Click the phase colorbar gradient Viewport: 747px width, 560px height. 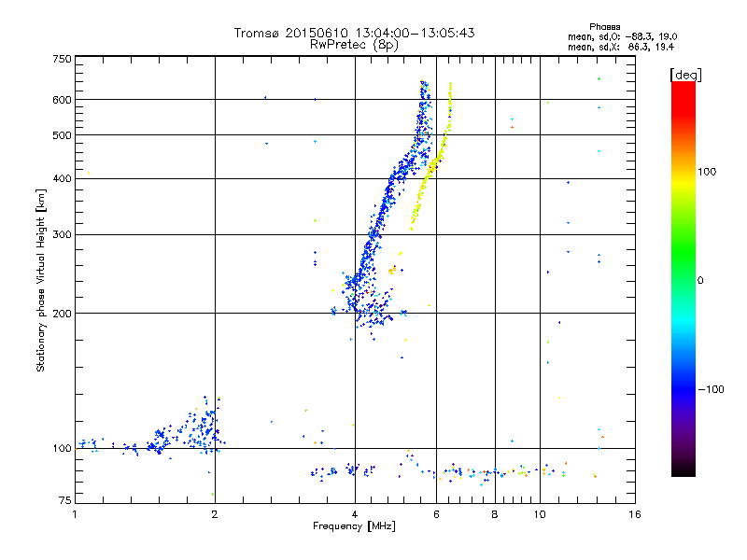[684, 278]
